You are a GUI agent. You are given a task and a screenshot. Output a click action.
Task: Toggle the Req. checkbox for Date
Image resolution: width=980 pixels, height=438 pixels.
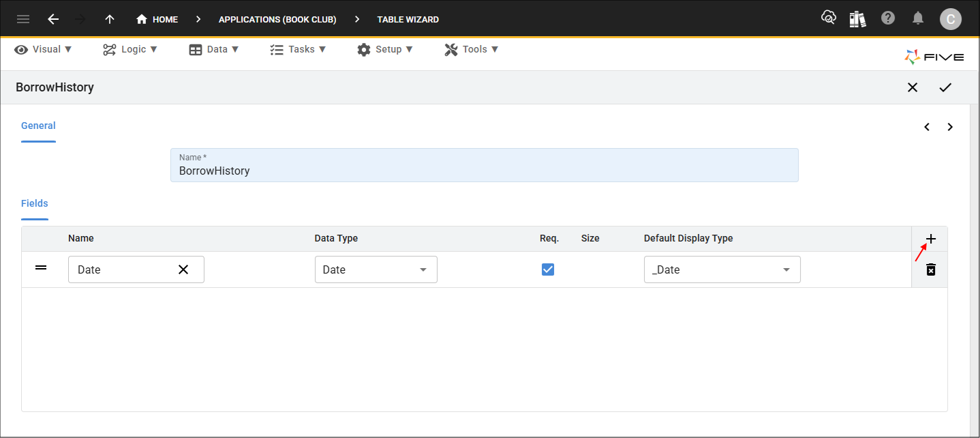click(x=548, y=269)
